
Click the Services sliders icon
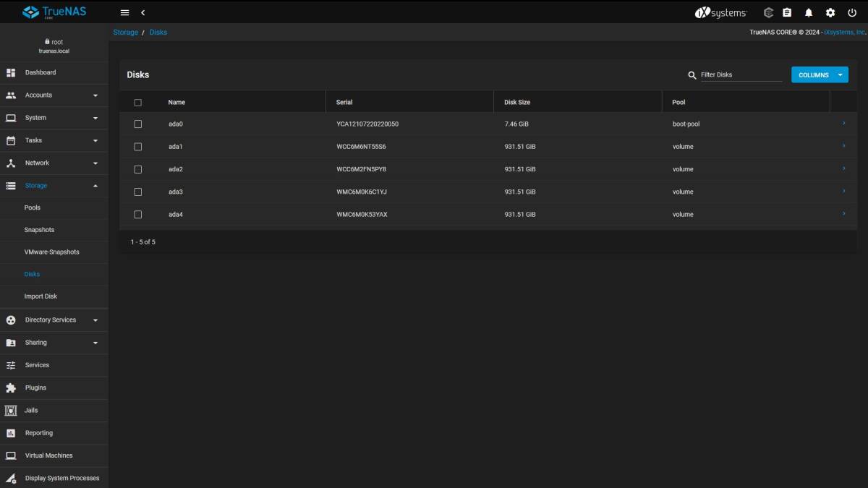(x=11, y=365)
